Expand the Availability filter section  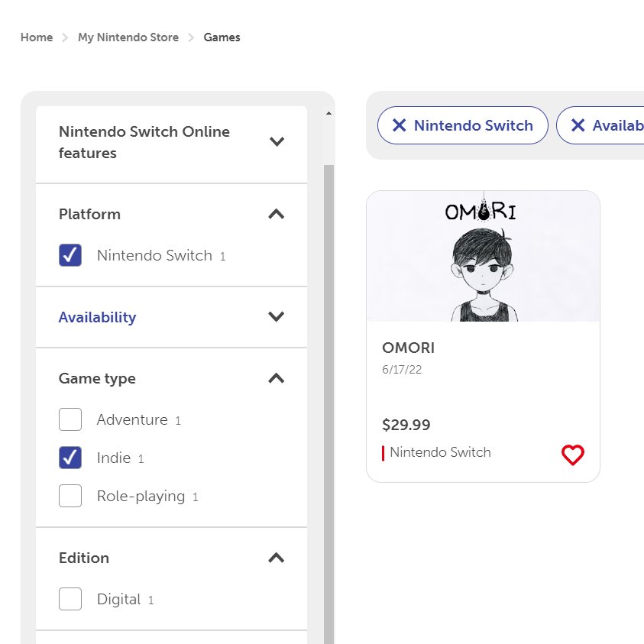(x=171, y=317)
